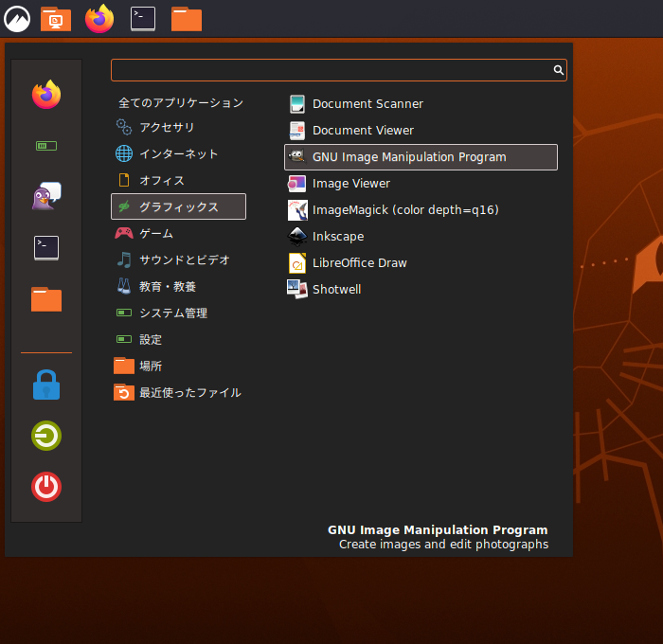This screenshot has height=644, width=663.
Task: Launch GNU Image Manipulation Program
Action: pyautogui.click(x=421, y=157)
